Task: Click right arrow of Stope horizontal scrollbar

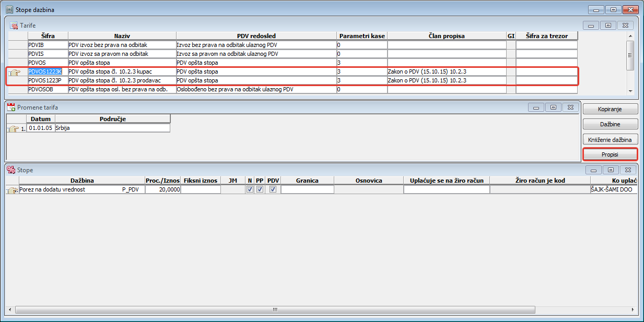Action: [635, 309]
